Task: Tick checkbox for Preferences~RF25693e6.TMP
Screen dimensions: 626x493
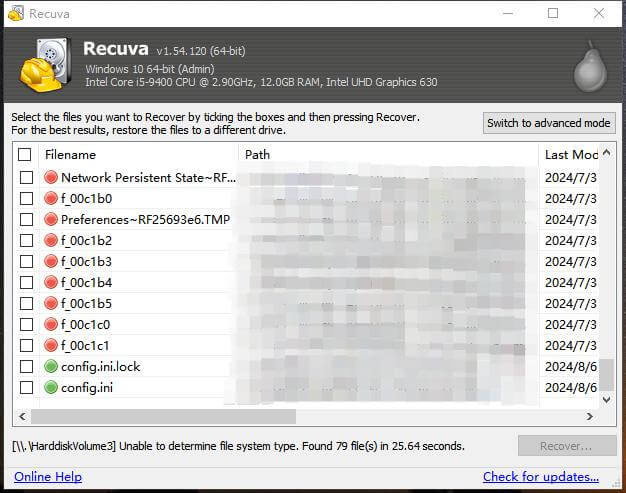Action: (26, 220)
